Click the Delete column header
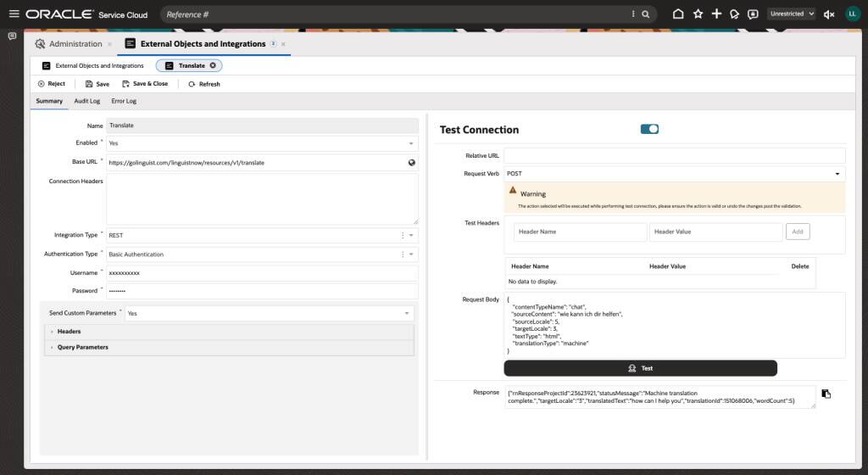Screen dimensions: 868x475 coord(800,266)
